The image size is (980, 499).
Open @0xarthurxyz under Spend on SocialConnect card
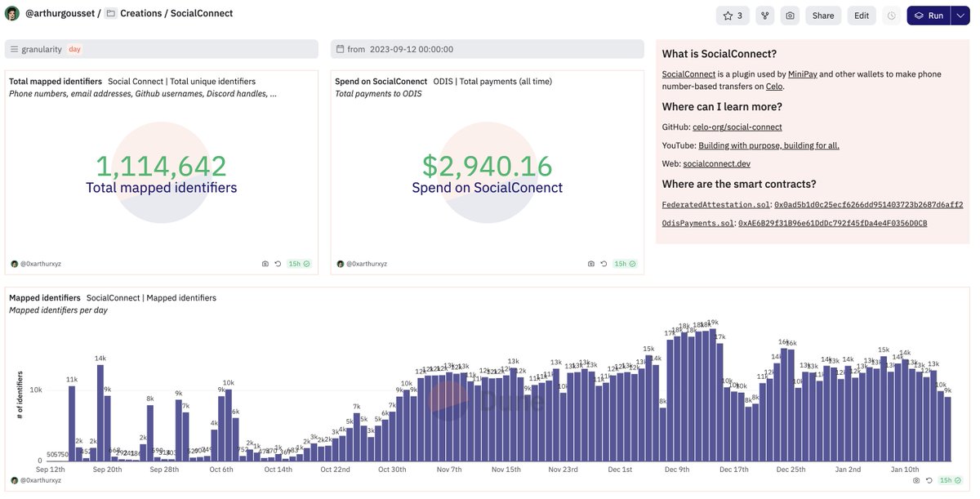[x=366, y=264]
